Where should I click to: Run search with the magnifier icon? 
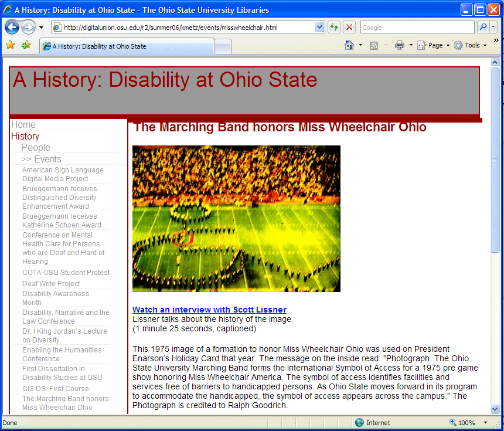pyautogui.click(x=482, y=28)
